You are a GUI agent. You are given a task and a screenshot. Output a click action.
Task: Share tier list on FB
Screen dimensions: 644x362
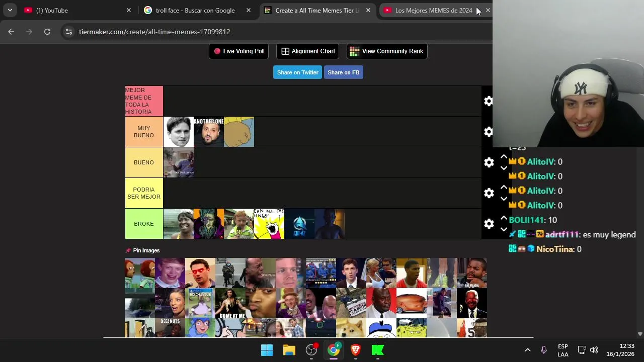pyautogui.click(x=343, y=72)
